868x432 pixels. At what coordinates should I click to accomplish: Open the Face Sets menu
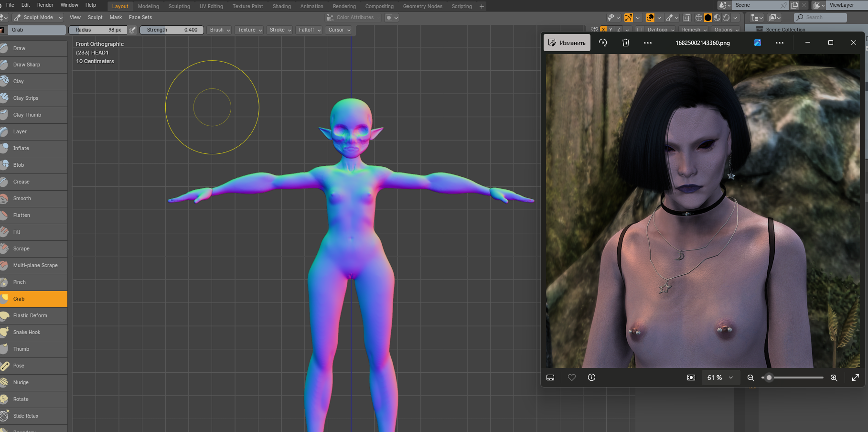140,18
